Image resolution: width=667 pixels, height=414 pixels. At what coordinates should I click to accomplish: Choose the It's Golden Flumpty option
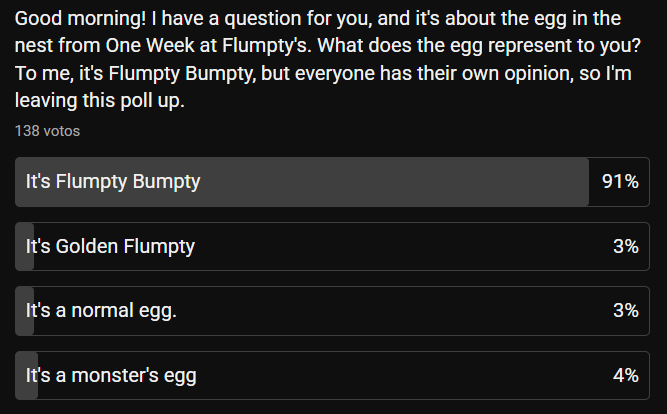[110, 247]
